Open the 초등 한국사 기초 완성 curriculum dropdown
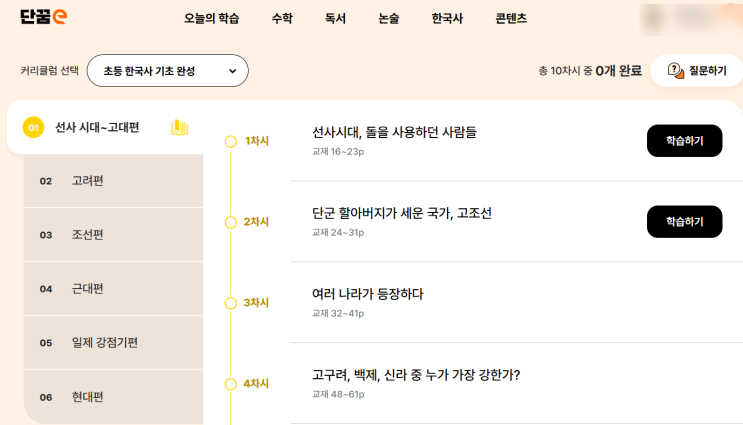 pyautogui.click(x=168, y=71)
